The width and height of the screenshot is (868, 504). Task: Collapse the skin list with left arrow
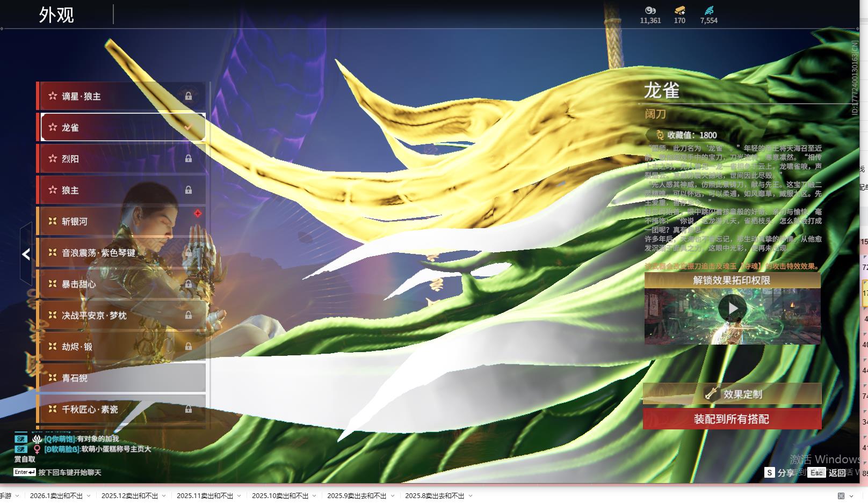coord(26,254)
